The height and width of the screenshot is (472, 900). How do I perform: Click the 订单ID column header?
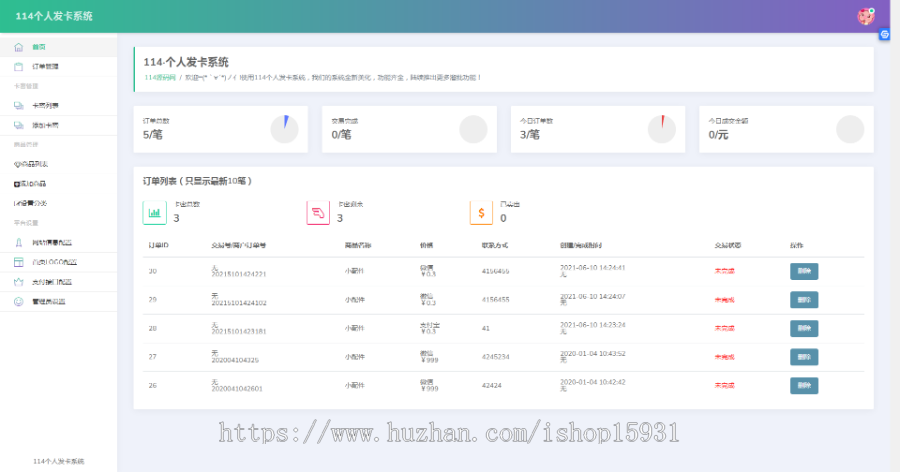pyautogui.click(x=158, y=245)
